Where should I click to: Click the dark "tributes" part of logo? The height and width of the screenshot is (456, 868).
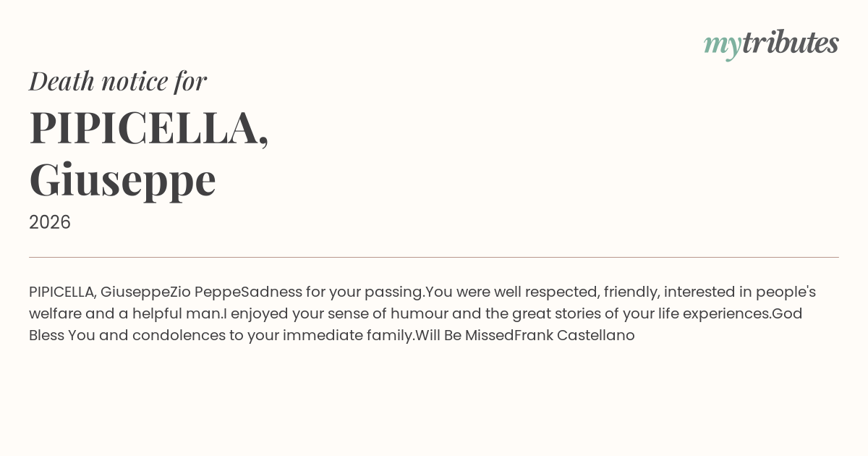point(790,43)
